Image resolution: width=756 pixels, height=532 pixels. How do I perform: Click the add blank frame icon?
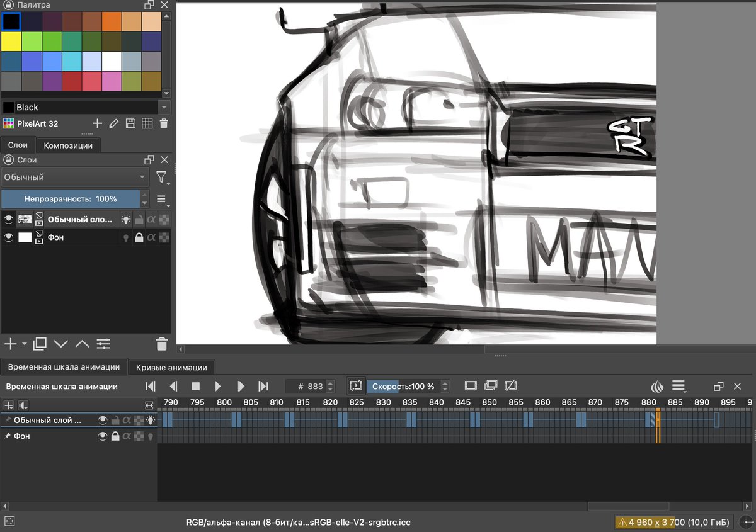tap(470, 385)
